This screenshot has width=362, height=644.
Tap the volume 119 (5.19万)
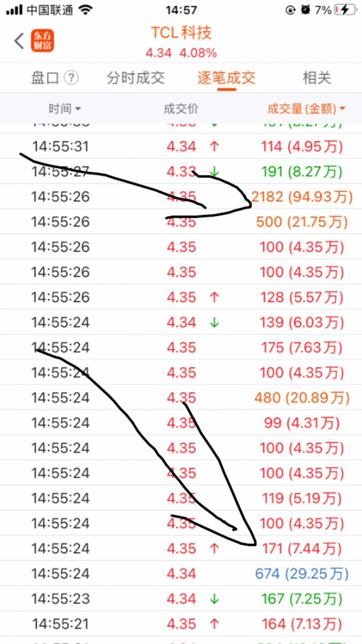tap(302, 498)
